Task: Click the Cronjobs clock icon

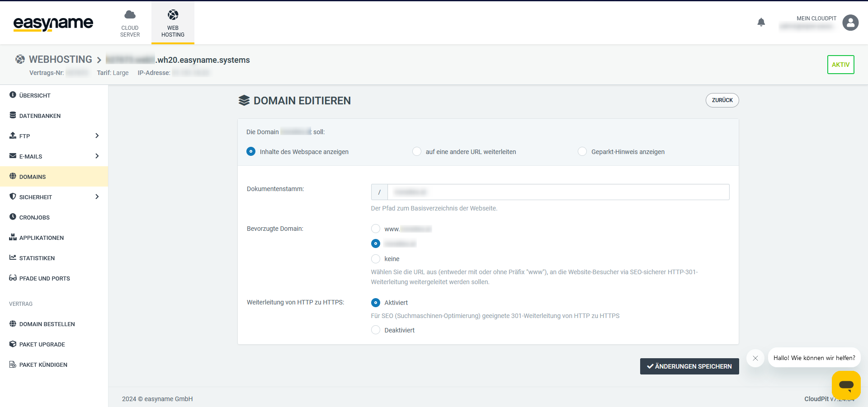Action: [x=13, y=217]
